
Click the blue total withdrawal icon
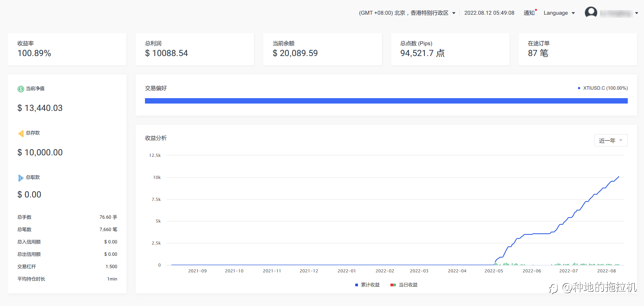tap(21, 178)
